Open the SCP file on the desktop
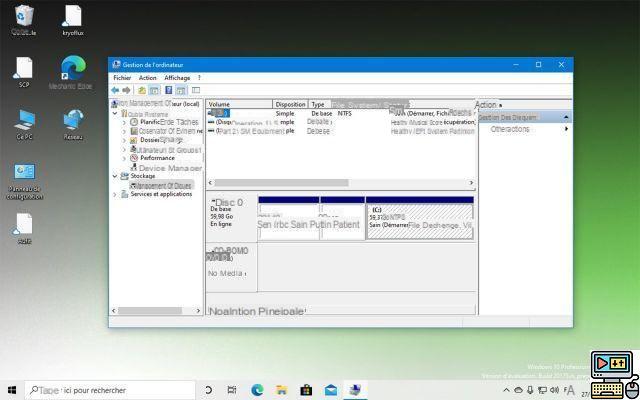640x400 pixels. point(24,72)
